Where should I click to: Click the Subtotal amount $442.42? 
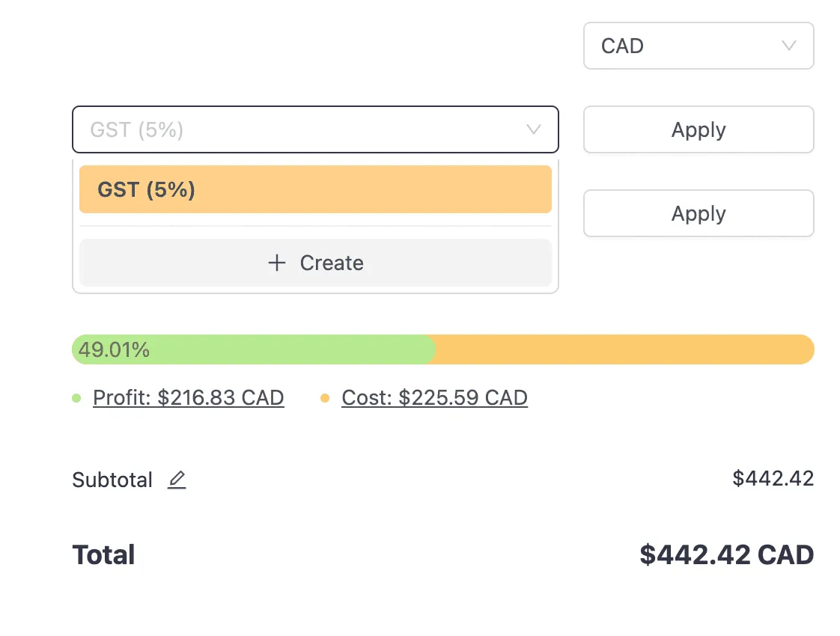pyautogui.click(x=773, y=478)
